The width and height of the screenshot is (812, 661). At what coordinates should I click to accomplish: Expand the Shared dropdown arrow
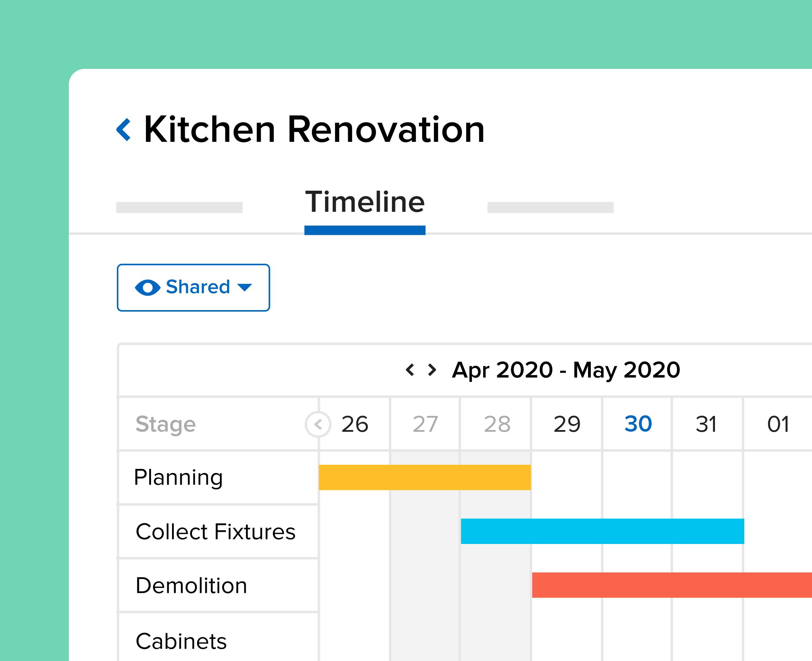pyautogui.click(x=244, y=287)
